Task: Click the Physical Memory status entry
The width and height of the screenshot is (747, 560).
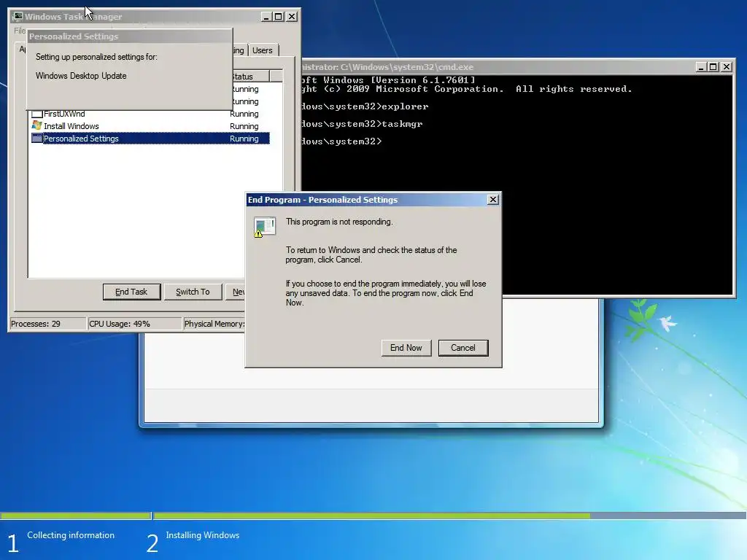Action: (214, 324)
